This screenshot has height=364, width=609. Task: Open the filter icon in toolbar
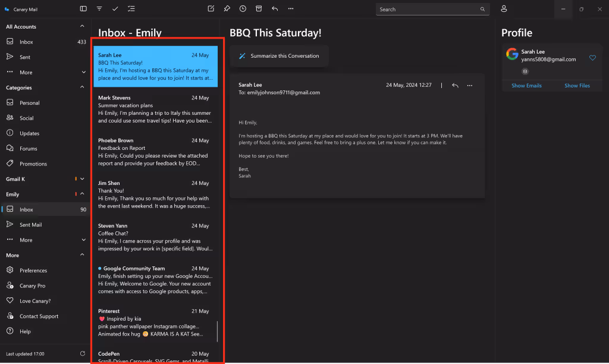click(99, 8)
